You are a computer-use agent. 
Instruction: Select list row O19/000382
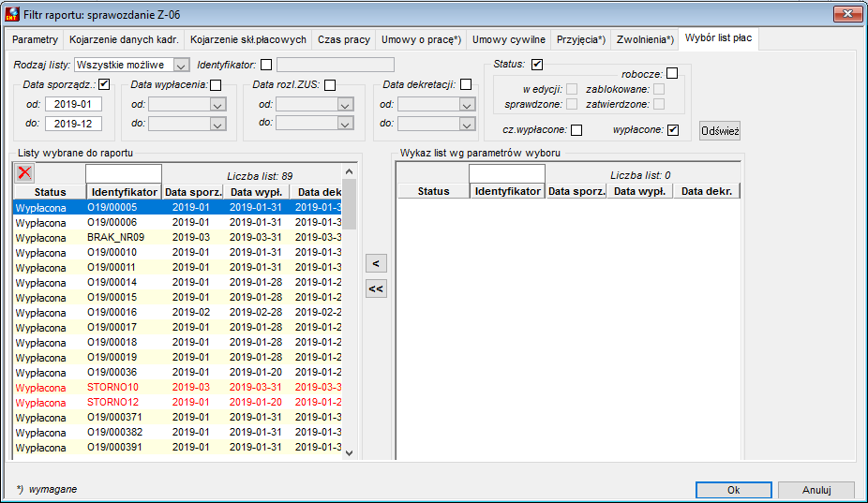tap(178, 432)
